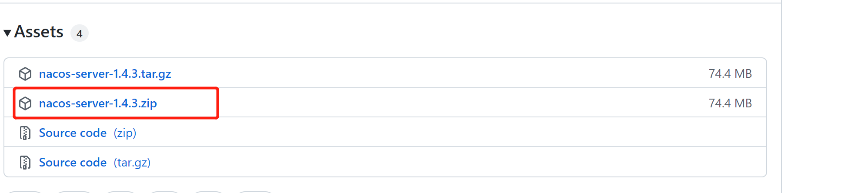Download nacos-server-1.4.3.tar.gz
This screenshot has width=868, height=193.
click(x=105, y=74)
